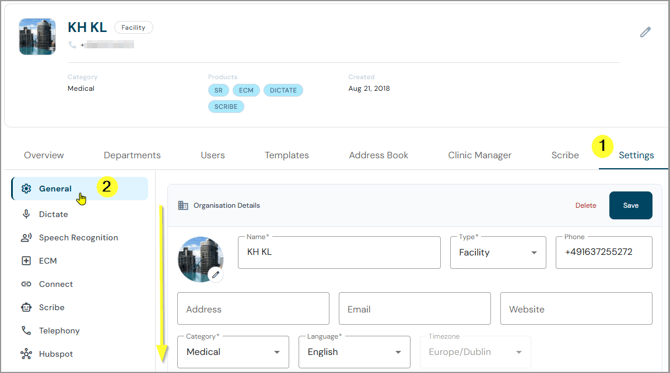Select Dictate in settings sidebar
Viewport: 670px width, 373px height.
point(53,214)
